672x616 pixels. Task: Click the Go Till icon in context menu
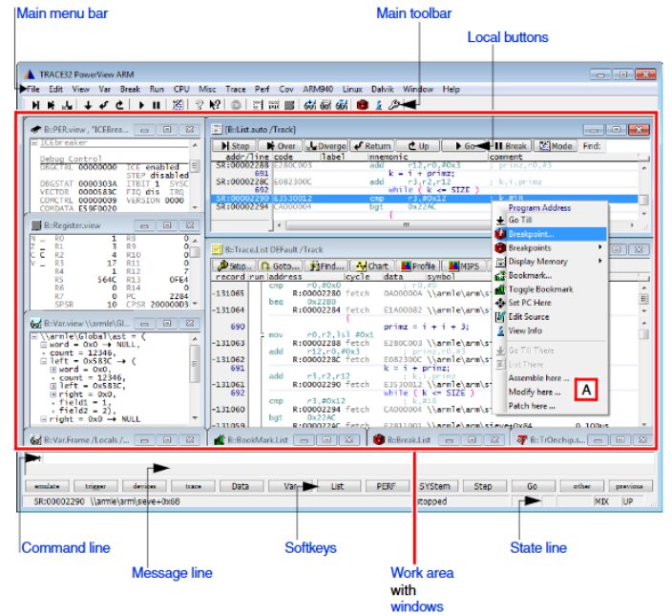click(x=500, y=221)
